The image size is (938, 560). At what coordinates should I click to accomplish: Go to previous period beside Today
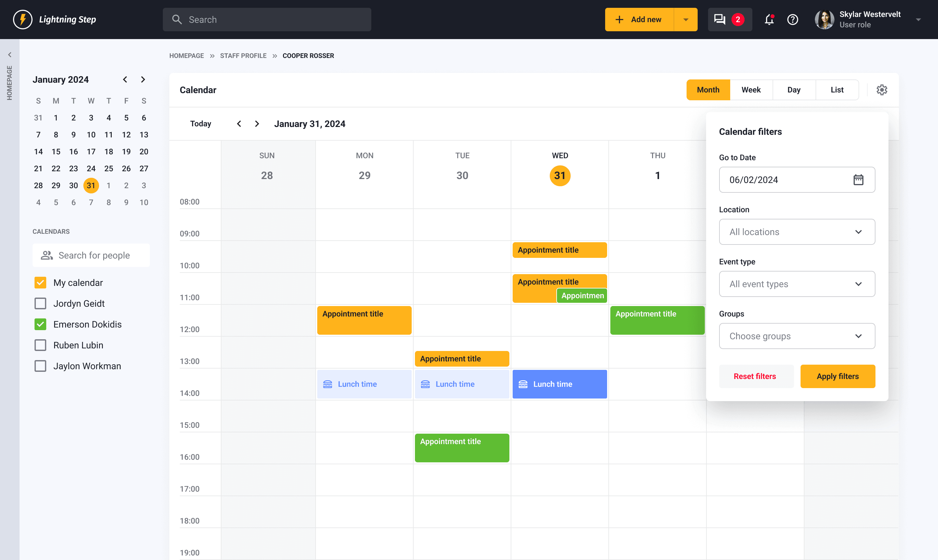coord(239,124)
